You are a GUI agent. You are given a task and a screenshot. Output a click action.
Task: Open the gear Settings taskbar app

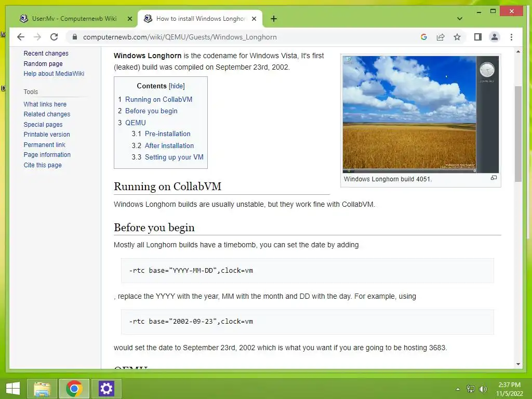click(106, 389)
